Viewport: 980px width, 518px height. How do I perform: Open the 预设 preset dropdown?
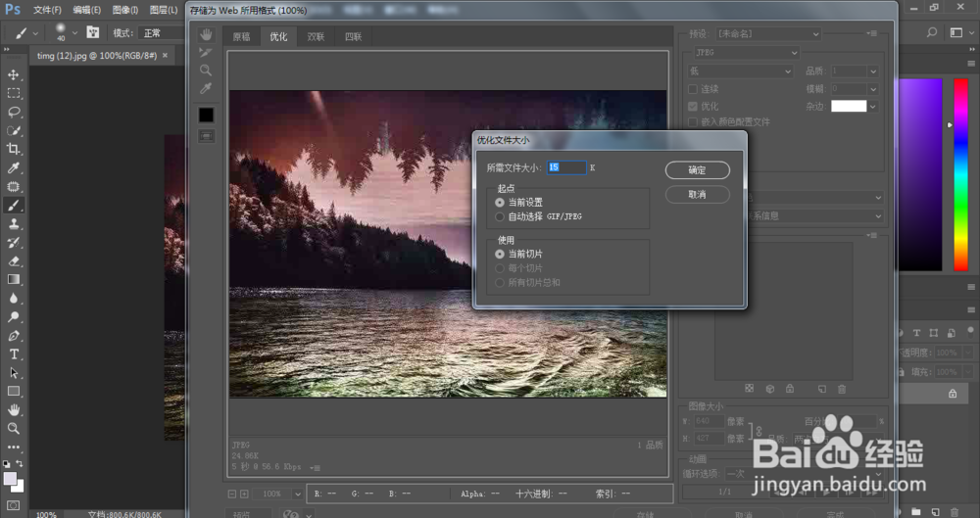(767, 33)
